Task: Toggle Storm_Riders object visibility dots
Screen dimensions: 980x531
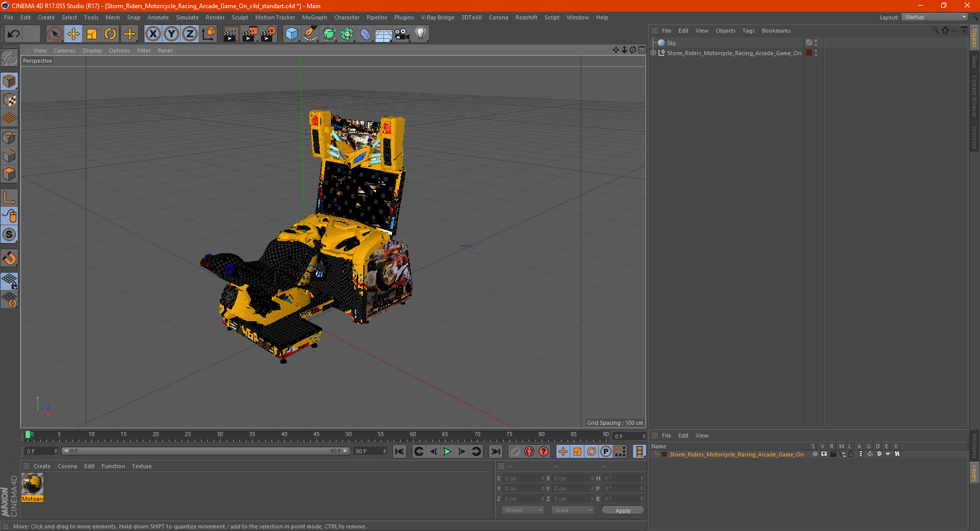Action: tap(816, 53)
